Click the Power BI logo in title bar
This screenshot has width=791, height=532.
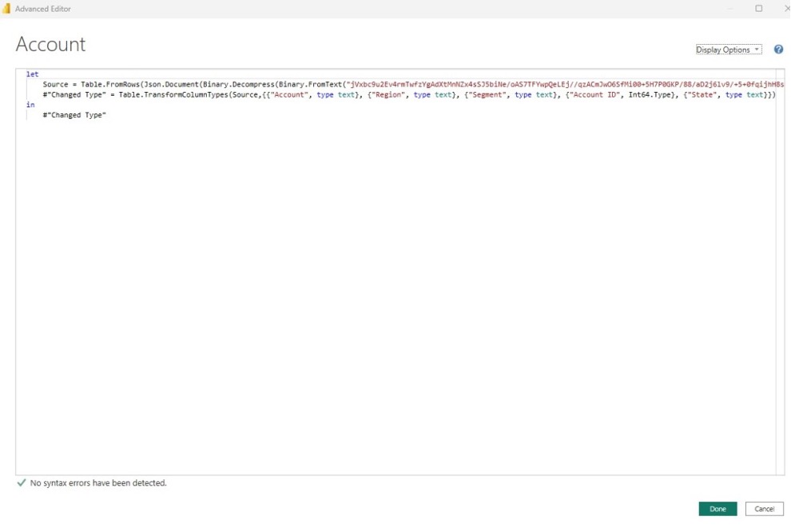6,9
